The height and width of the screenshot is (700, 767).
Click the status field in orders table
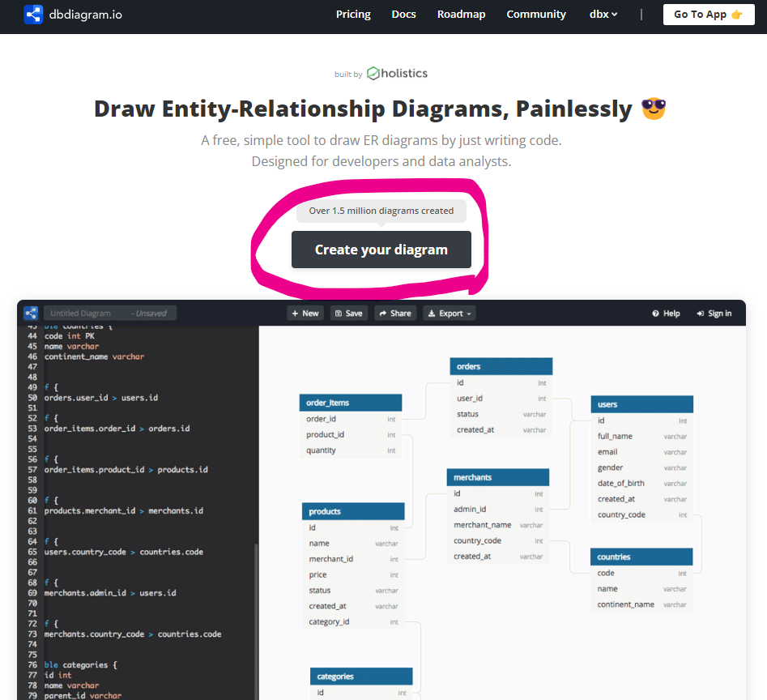501,414
